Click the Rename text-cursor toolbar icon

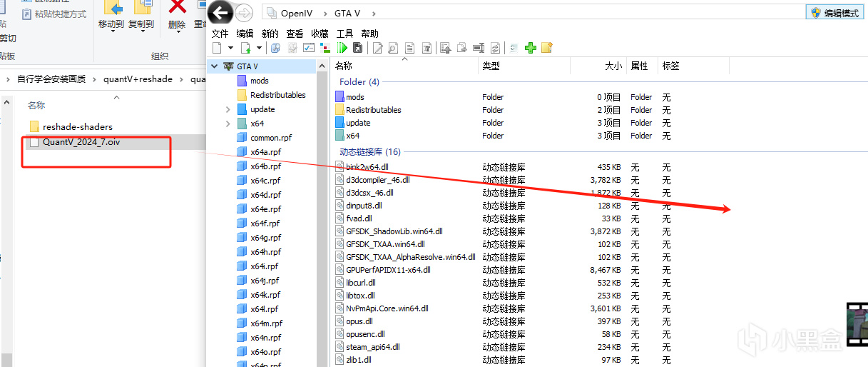click(479, 48)
